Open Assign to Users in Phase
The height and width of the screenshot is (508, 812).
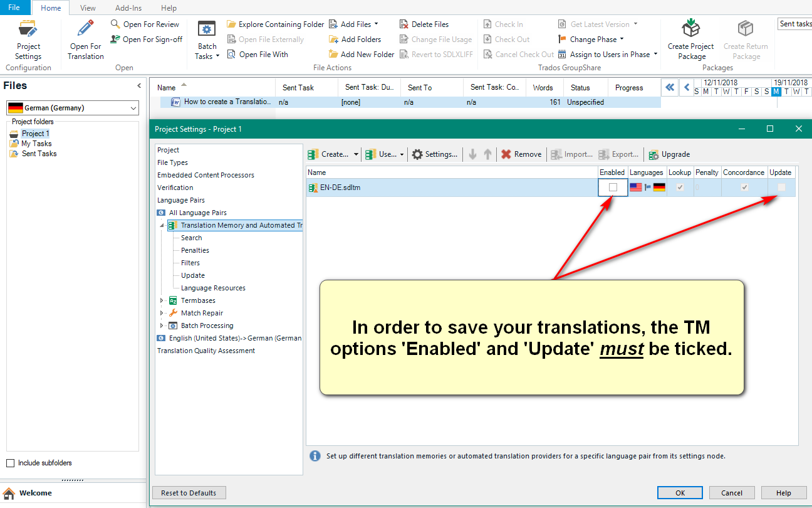click(608, 55)
